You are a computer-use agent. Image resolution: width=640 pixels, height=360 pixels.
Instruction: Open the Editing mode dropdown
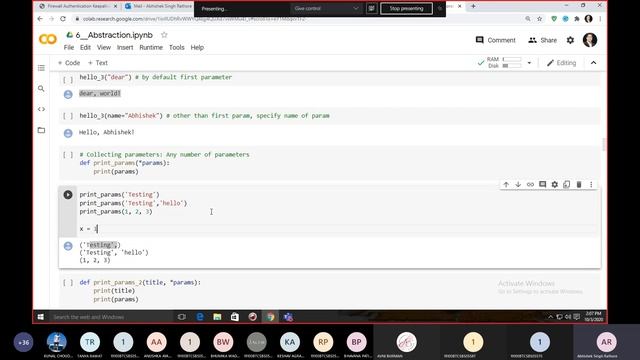point(562,63)
